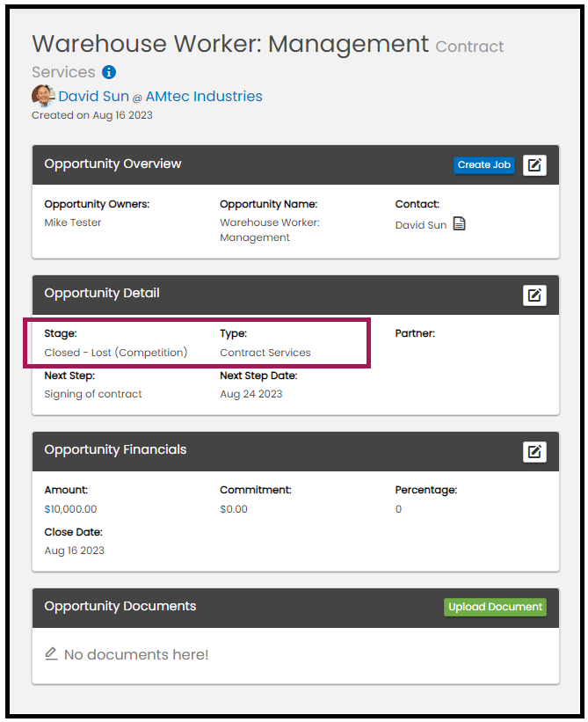
Task: Click the Upload Document button
Action: [495, 607]
